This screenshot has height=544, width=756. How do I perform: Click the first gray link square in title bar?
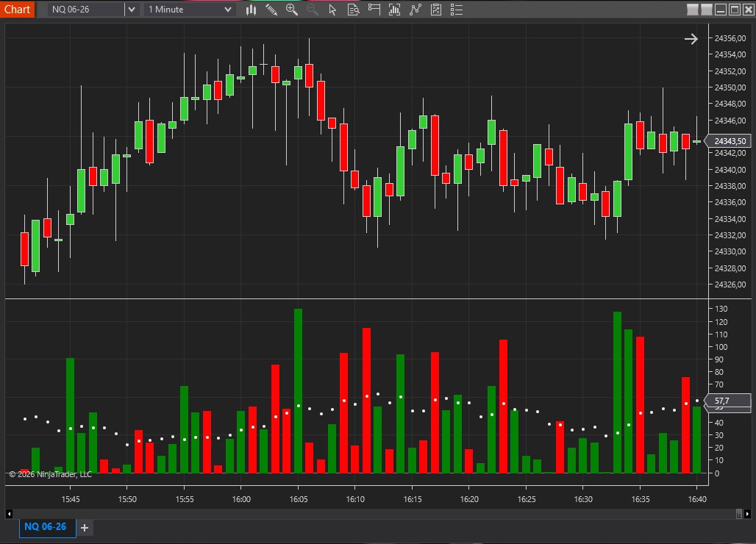tap(693, 10)
